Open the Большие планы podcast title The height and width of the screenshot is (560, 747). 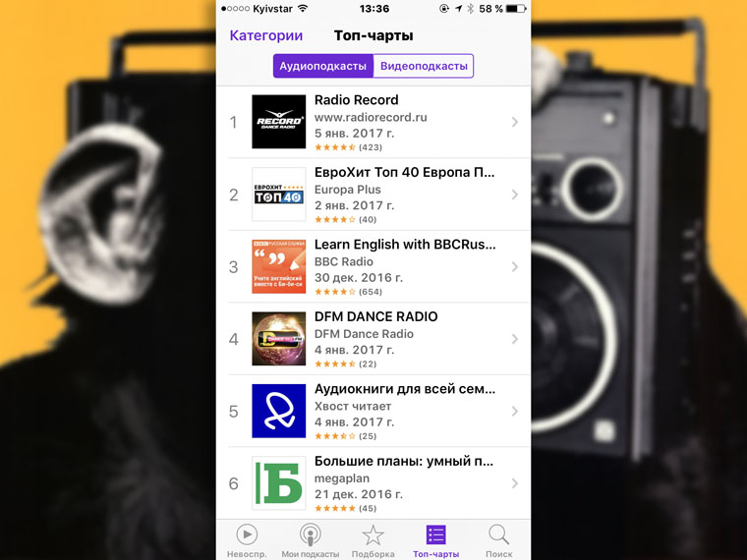coord(404,461)
